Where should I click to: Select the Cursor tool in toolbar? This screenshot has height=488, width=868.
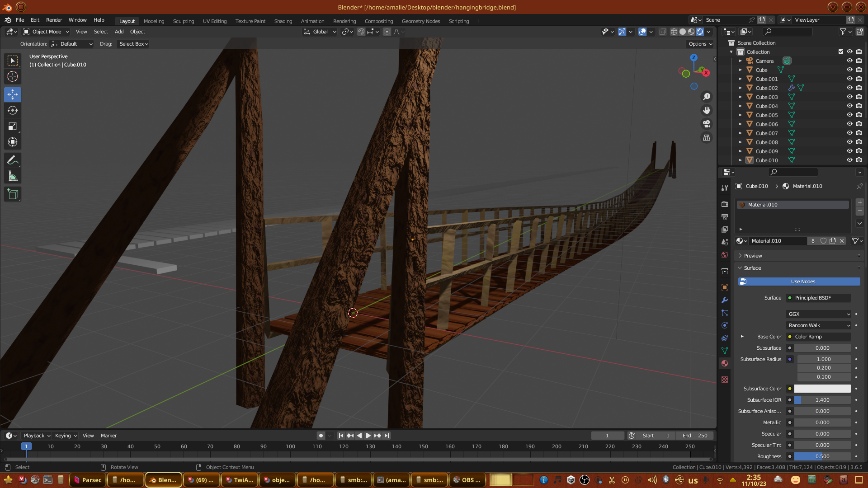[13, 76]
